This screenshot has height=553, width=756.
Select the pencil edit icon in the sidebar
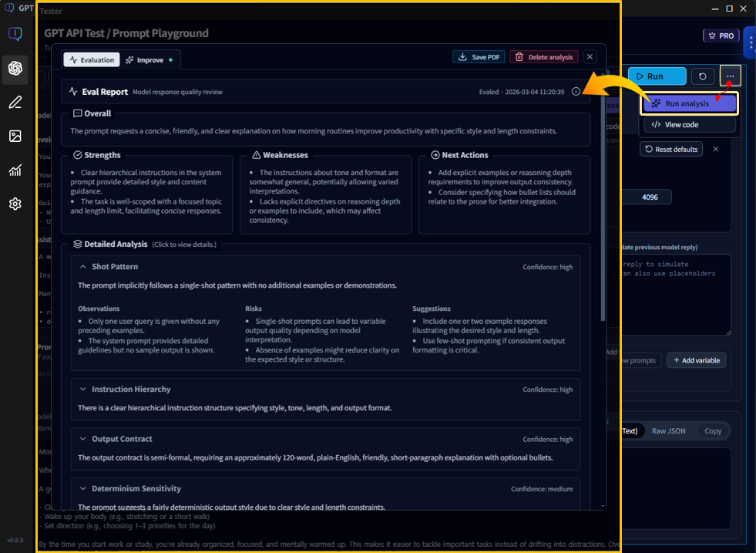(x=15, y=102)
